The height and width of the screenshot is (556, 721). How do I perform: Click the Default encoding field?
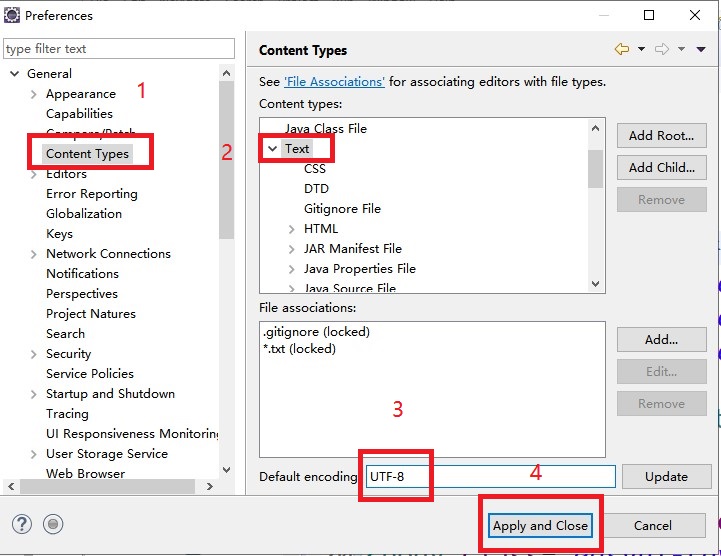tap(490, 476)
